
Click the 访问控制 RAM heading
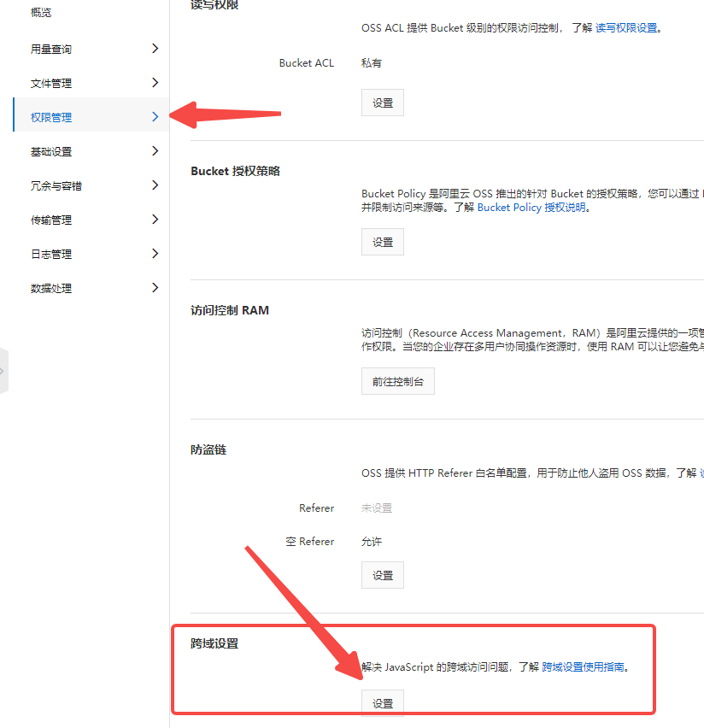tap(230, 311)
